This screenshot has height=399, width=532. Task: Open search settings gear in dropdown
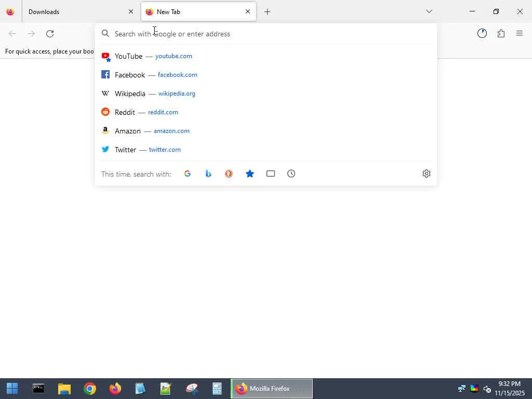point(427,174)
